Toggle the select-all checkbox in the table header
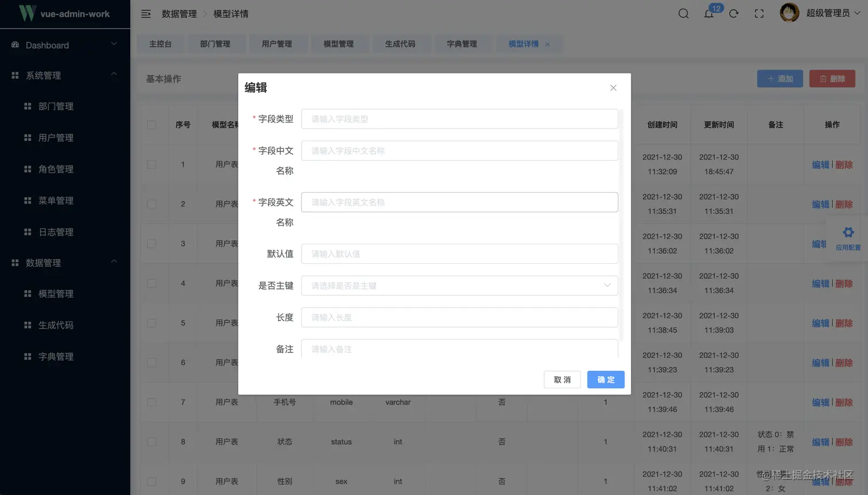Screen dimensions: 868x495 [x=150, y=124]
